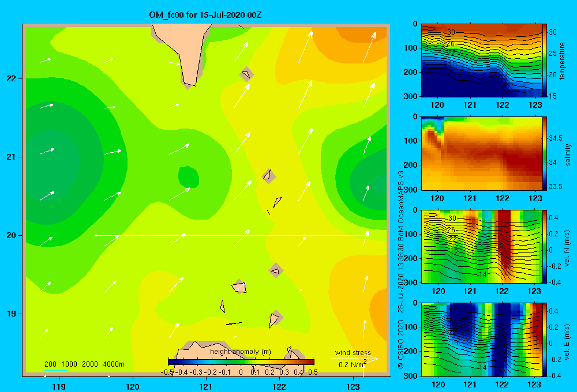The image size is (577, 392).
Task: Click longitude label 121 below main map
Action: [206, 386]
